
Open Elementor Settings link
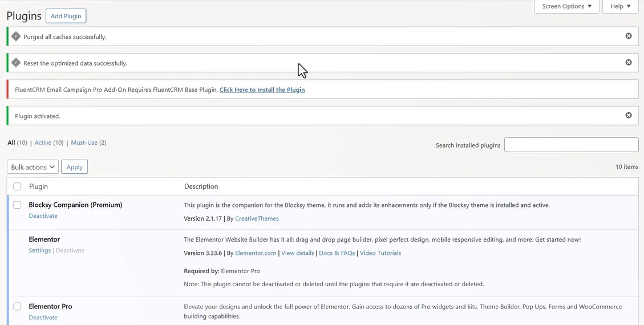click(39, 250)
